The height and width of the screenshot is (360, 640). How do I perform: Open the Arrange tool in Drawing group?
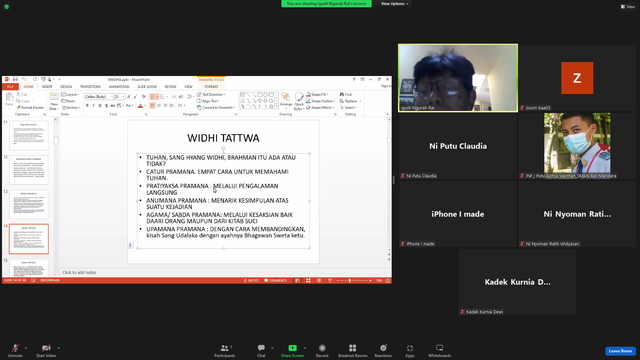286,101
